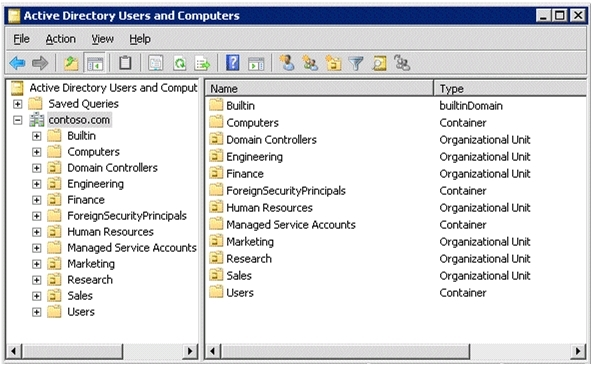The width and height of the screenshot is (592, 365).
Task: Expand the Saved Queries node
Action: [18, 104]
